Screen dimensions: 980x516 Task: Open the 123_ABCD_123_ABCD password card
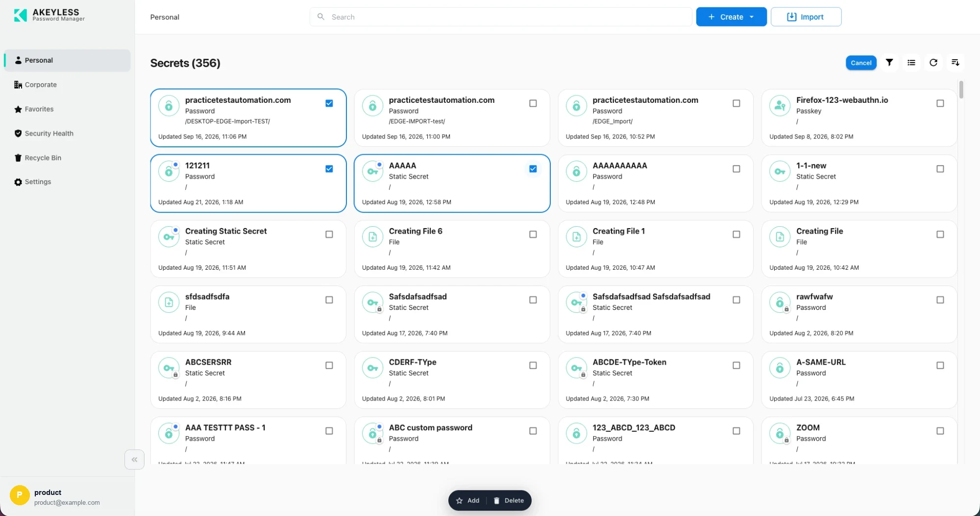click(x=656, y=441)
